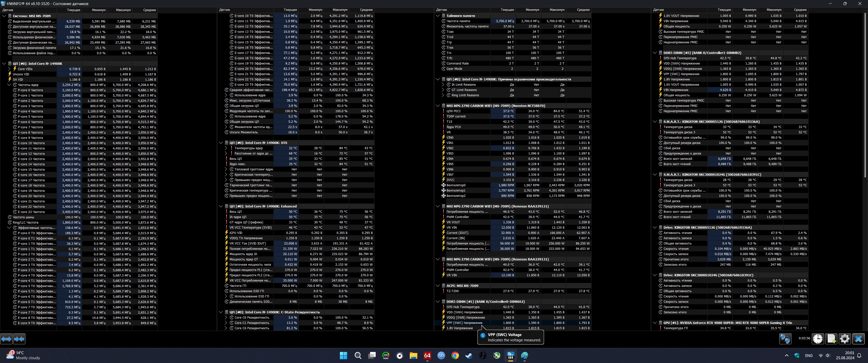Select the P-core 0 Частота row
The height and width of the screenshot is (363, 868).
coord(30,90)
